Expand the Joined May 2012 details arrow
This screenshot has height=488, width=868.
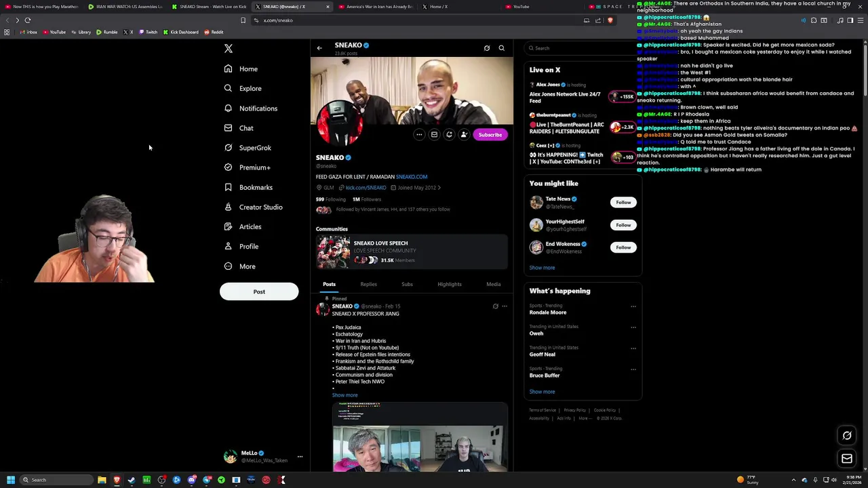[x=439, y=188]
